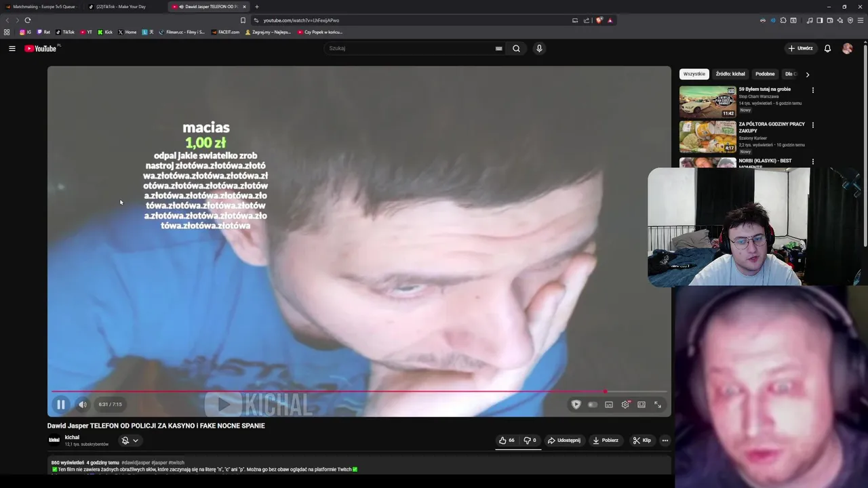The width and height of the screenshot is (868, 488).
Task: Select the Podobne filter chip
Action: [x=765, y=74]
